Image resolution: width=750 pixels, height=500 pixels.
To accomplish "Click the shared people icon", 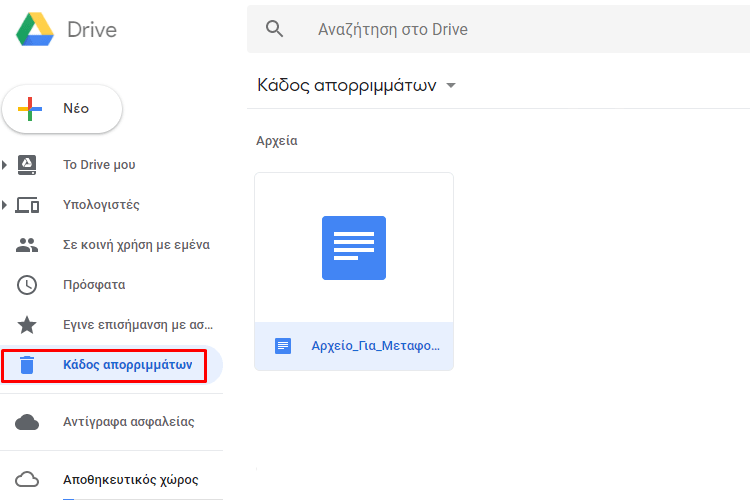I will tap(27, 245).
